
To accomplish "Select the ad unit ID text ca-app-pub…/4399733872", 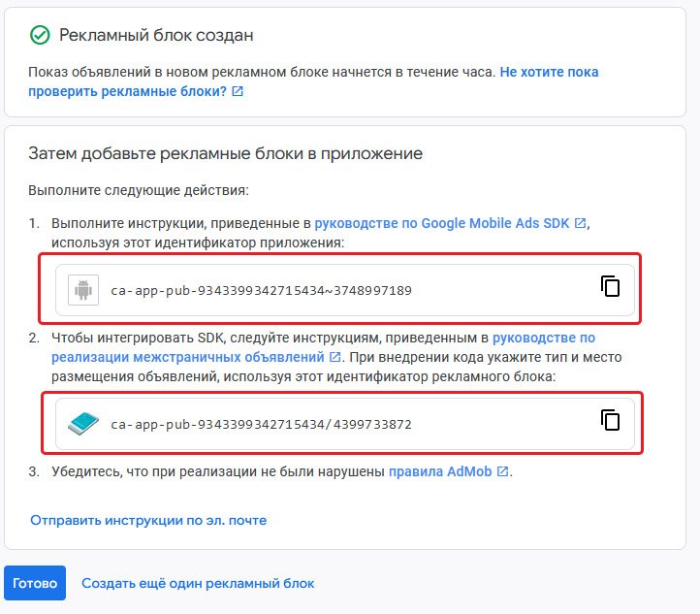I will [x=262, y=424].
